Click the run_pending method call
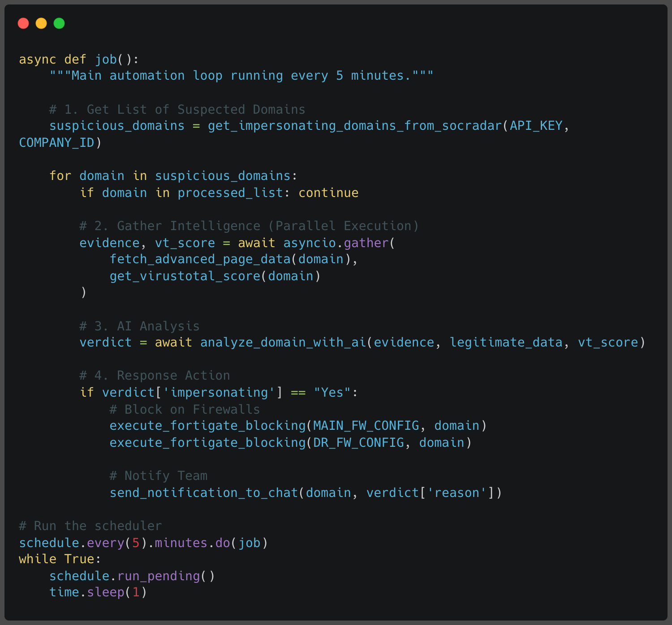Image resolution: width=672 pixels, height=625 pixels. coord(159,576)
